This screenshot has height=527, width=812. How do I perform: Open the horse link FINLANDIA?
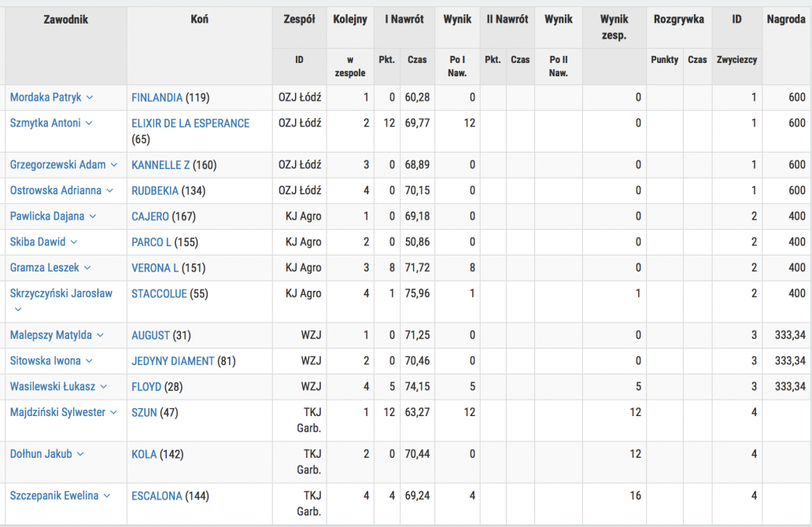(157, 98)
